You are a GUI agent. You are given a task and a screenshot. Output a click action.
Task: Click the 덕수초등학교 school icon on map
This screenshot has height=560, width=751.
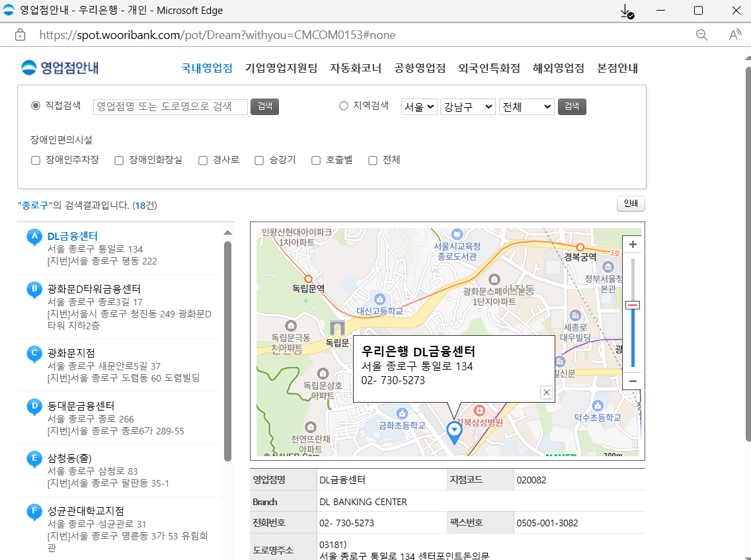point(597,406)
